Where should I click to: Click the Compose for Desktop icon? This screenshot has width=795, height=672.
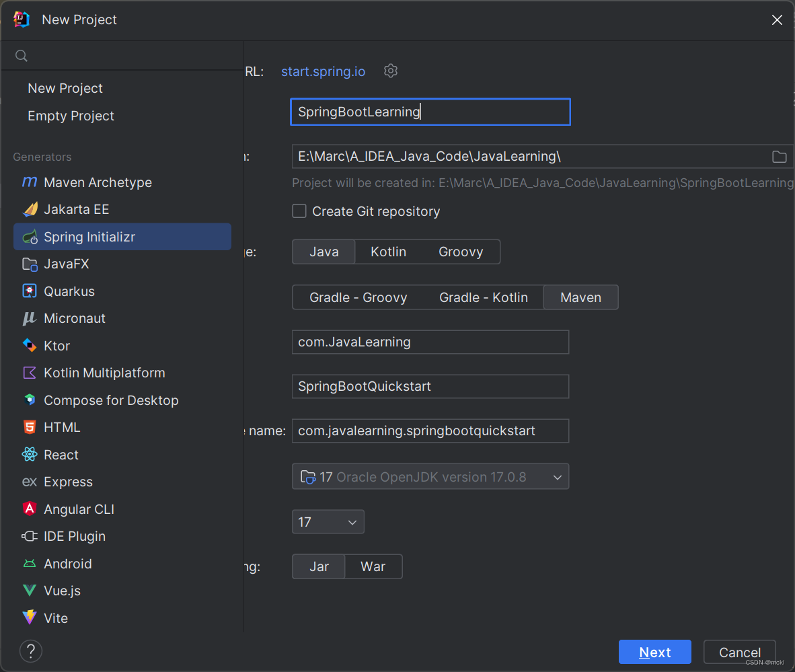pyautogui.click(x=30, y=400)
